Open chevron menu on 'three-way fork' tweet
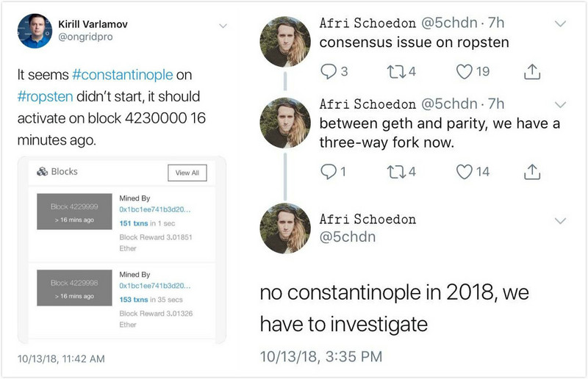The image size is (588, 379). pos(560,104)
